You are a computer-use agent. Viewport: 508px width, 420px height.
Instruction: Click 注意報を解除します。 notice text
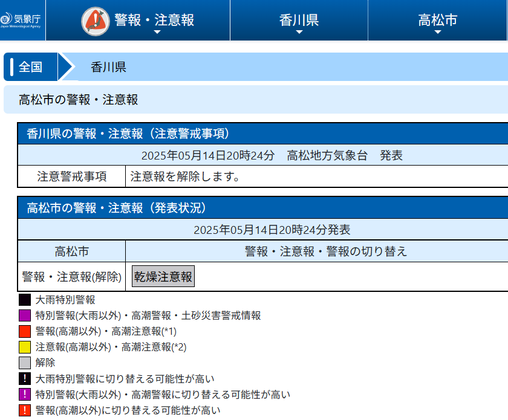pyautogui.click(x=186, y=176)
